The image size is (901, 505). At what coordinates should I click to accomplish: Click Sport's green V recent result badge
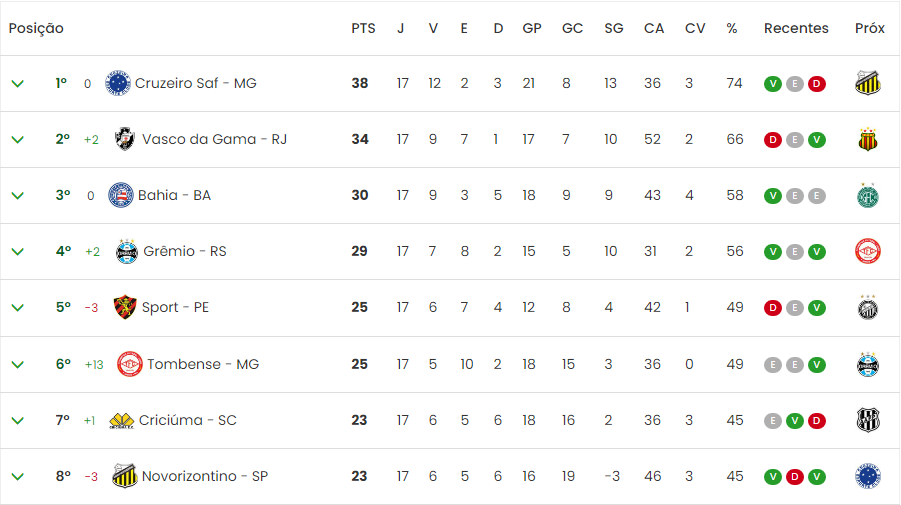tap(817, 308)
